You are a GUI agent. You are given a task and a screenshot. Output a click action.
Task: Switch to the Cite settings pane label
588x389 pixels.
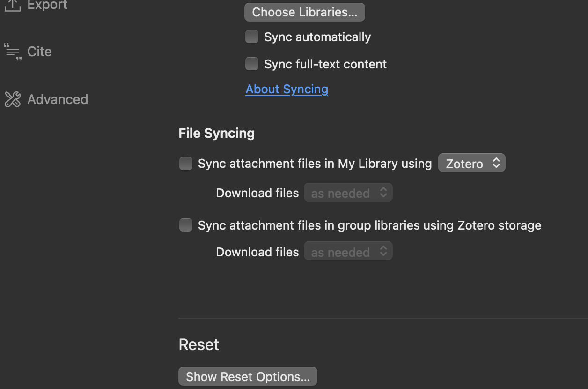pyautogui.click(x=39, y=52)
